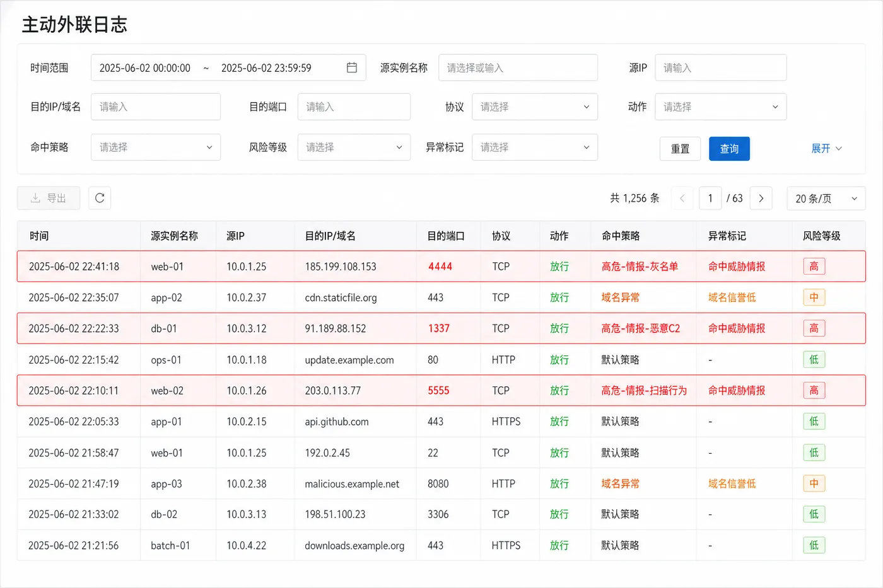The width and height of the screenshot is (883, 588).
Task: Change the 20 条/页 page size
Action: 826,199
